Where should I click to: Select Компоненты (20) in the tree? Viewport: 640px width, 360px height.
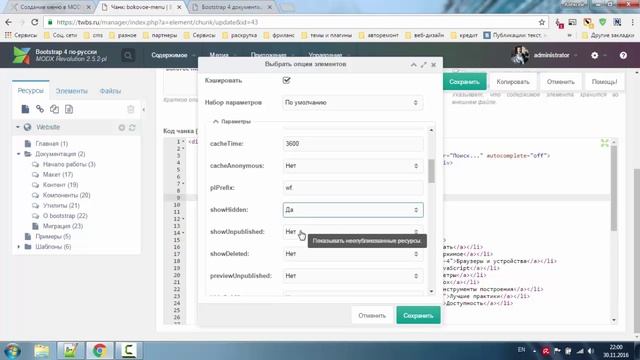[x=67, y=195]
